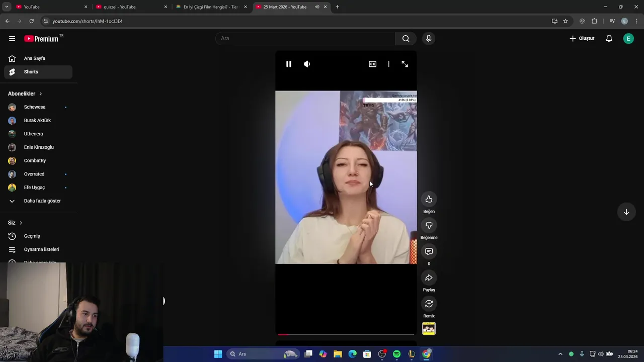Expand the Siz section
The image size is (644, 362).
tap(15, 223)
